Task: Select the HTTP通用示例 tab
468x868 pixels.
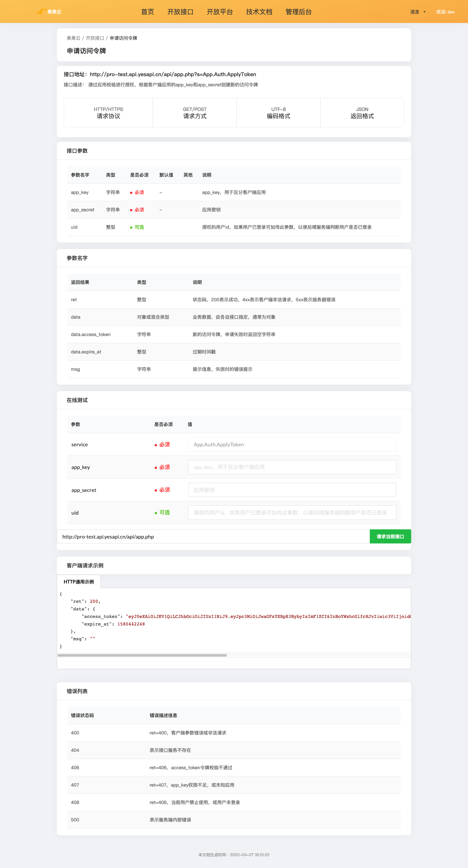Action: 78,582
